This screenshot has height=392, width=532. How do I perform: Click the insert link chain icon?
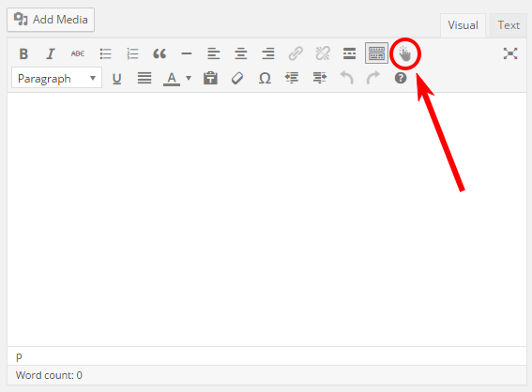point(296,53)
